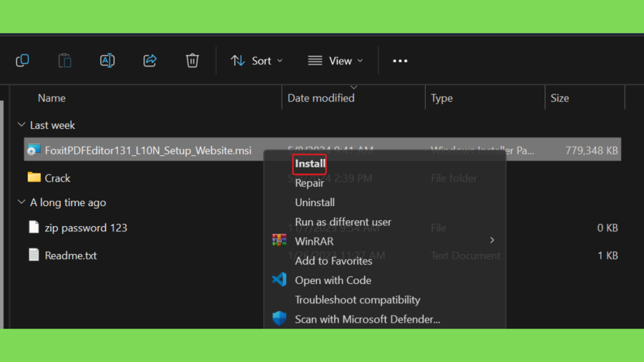644x362 pixels.
Task: Click the Paste clipboard icon
Action: point(65,61)
